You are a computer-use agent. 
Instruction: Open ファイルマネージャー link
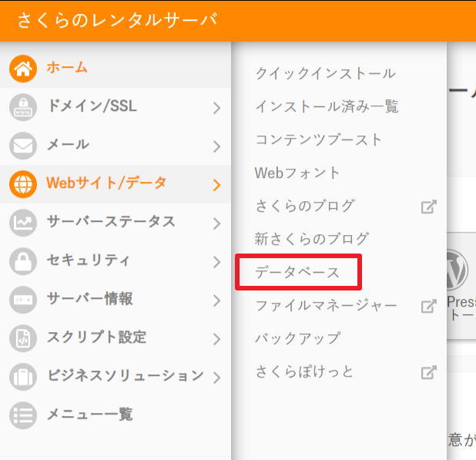327,305
